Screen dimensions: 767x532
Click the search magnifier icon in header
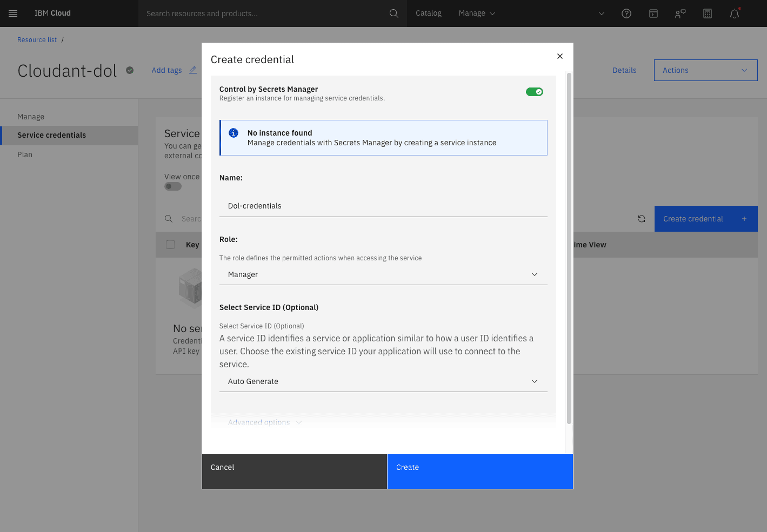(394, 14)
